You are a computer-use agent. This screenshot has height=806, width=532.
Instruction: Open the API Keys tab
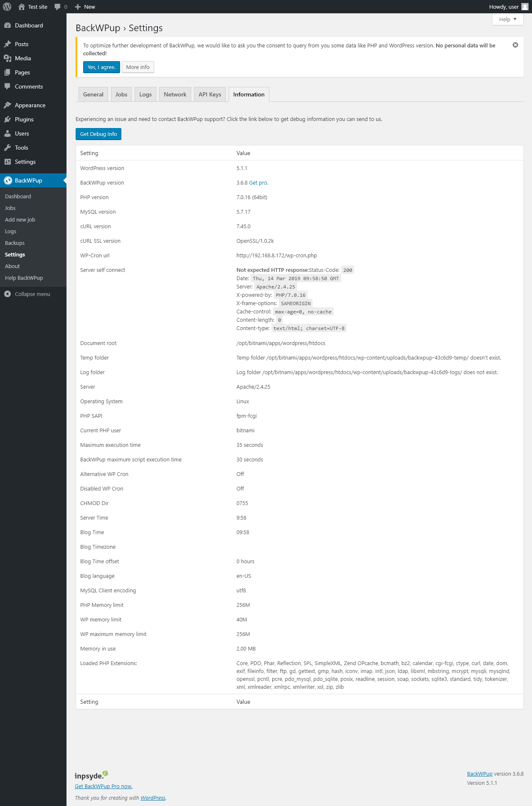click(x=210, y=94)
